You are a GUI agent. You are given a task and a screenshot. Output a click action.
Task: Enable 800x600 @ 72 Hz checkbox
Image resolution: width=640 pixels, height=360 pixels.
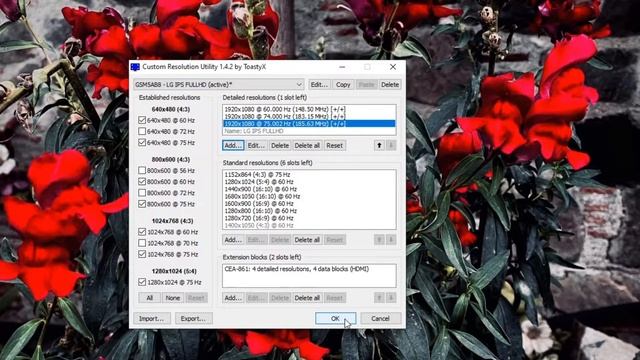pyautogui.click(x=142, y=193)
